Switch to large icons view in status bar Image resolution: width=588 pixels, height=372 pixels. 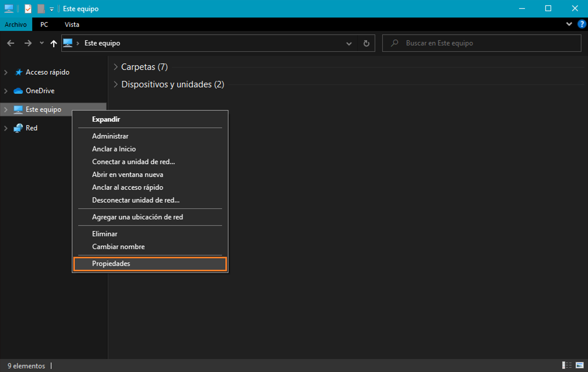click(x=580, y=366)
